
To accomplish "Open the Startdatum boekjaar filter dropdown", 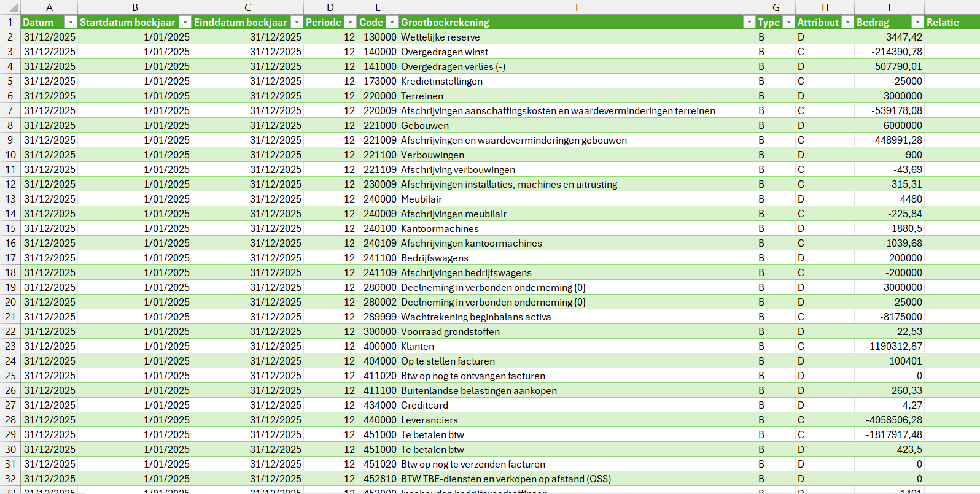I will (185, 22).
